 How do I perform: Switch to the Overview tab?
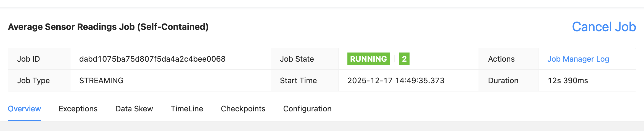pyautogui.click(x=24, y=109)
